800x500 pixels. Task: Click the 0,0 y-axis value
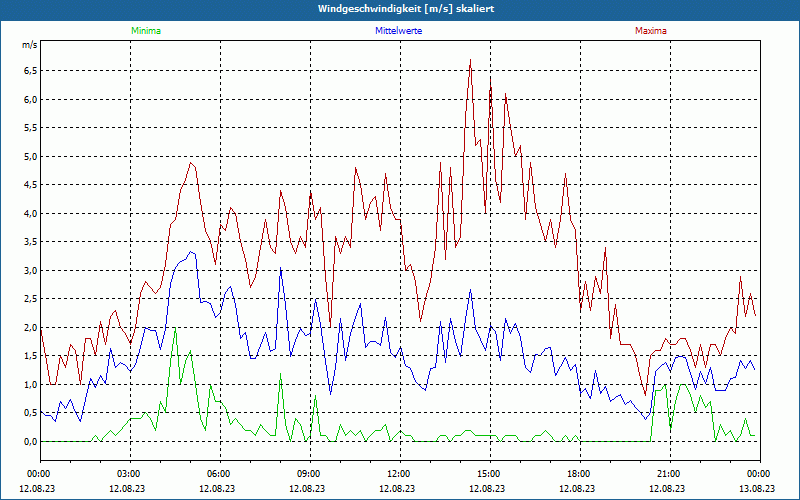pyautogui.click(x=30, y=441)
